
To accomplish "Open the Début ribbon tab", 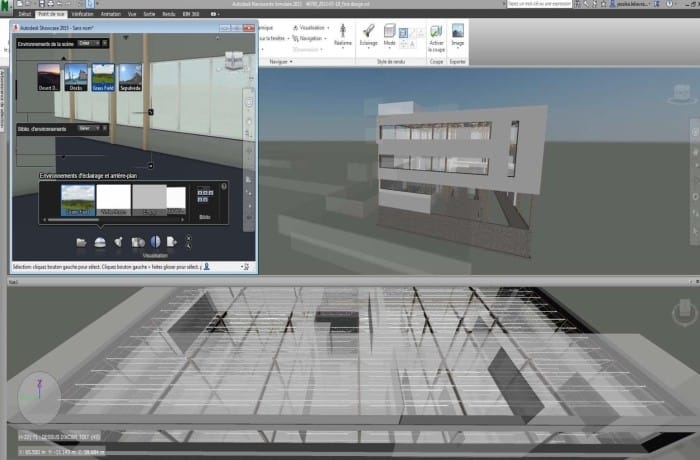I will (x=25, y=14).
